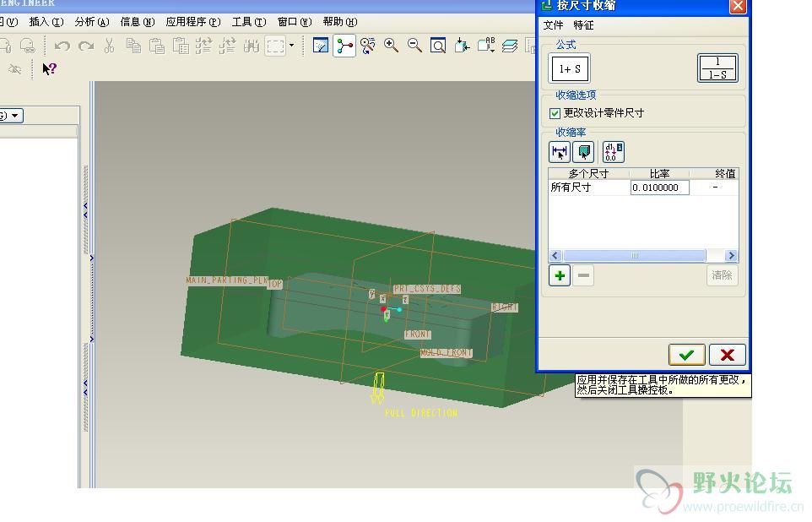
Task: Select the 所有尺寸 row label
Action: 571,188
